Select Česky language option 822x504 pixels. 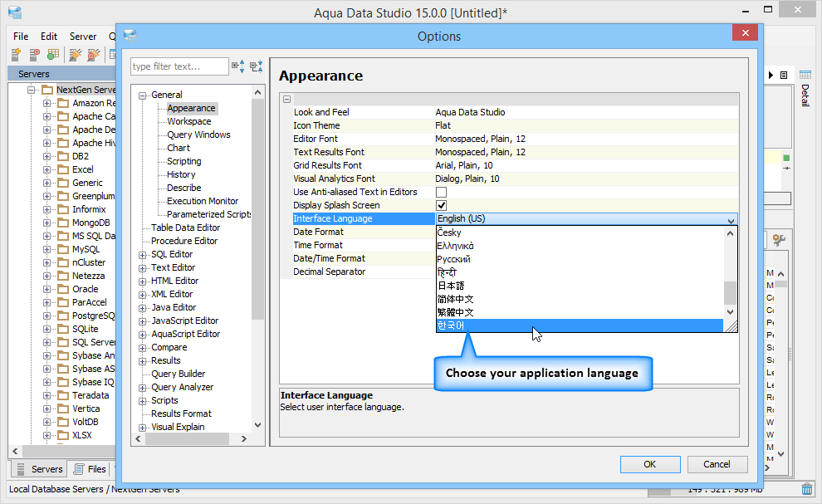(580, 232)
